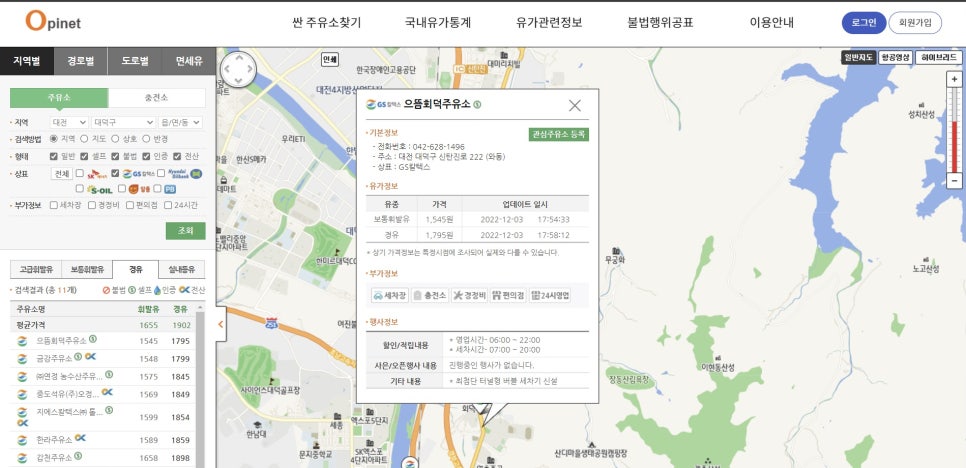Open the 읍/면/동 dropdown
Image resolution: width=966 pixels, height=468 pixels.
[180, 123]
